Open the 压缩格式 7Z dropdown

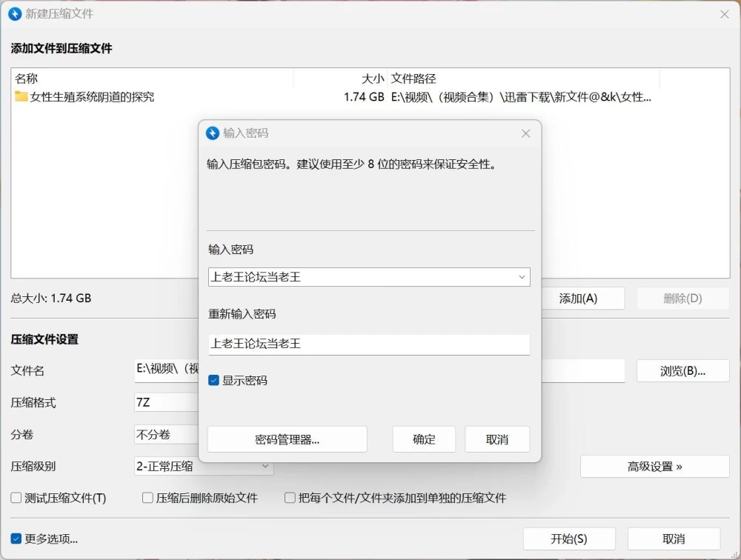[x=166, y=403]
